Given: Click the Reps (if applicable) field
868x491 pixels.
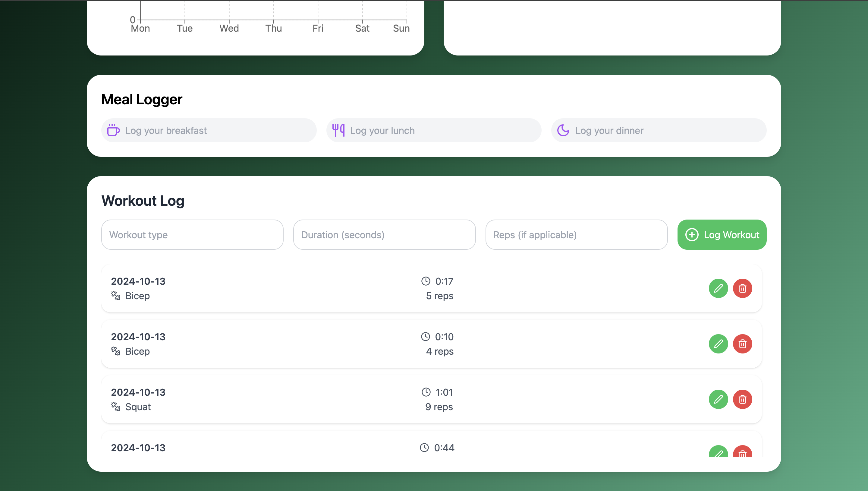Looking at the screenshot, I should click(x=576, y=235).
